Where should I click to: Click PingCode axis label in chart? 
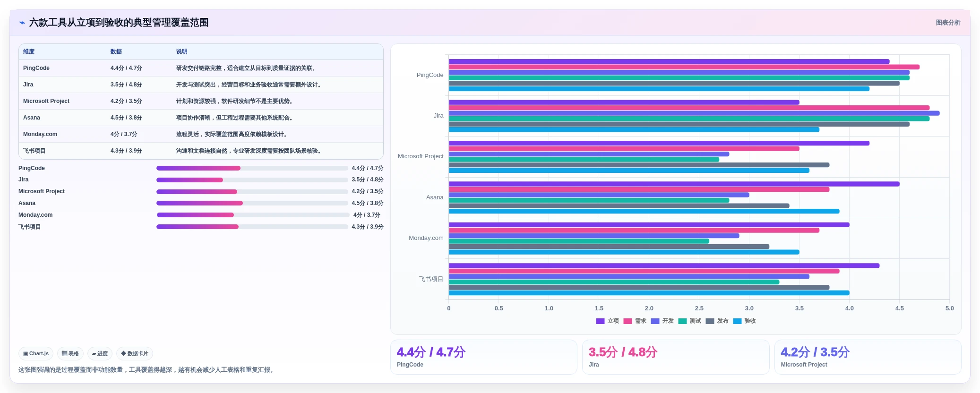point(430,75)
